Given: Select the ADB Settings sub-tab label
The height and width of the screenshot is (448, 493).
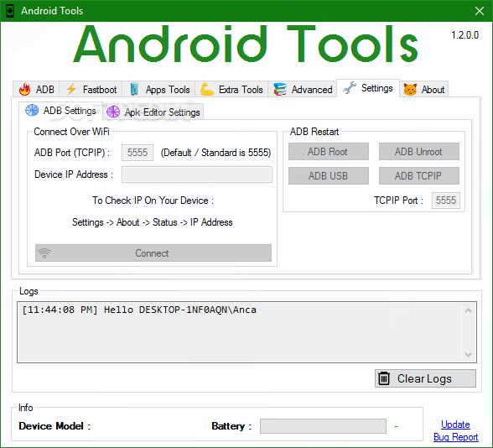Looking at the screenshot, I should [x=70, y=111].
